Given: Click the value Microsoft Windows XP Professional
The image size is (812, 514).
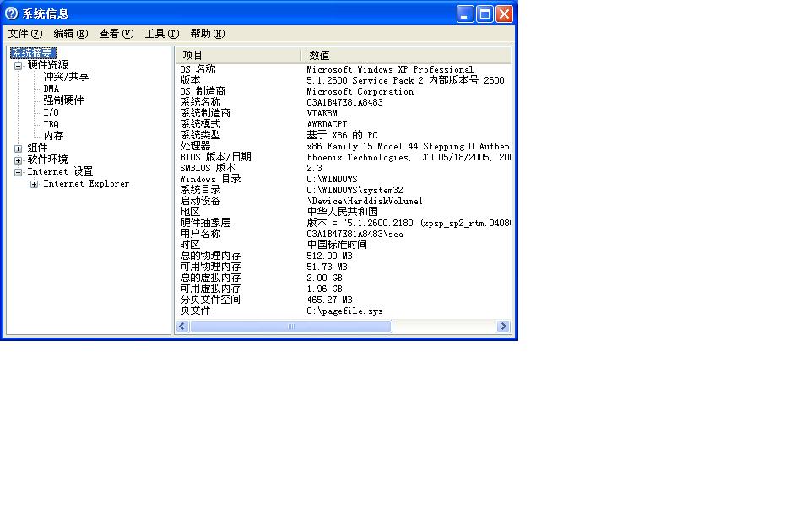Looking at the screenshot, I should (390, 69).
